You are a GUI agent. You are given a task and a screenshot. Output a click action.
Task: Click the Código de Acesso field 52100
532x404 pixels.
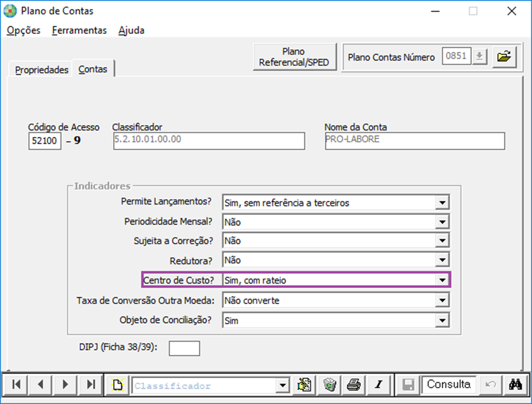tap(44, 141)
